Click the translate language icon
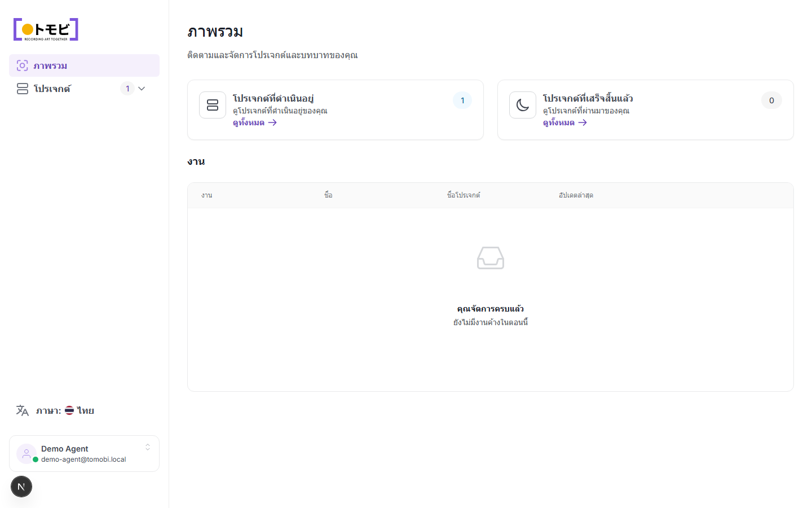This screenshot has width=812, height=508. point(23,410)
